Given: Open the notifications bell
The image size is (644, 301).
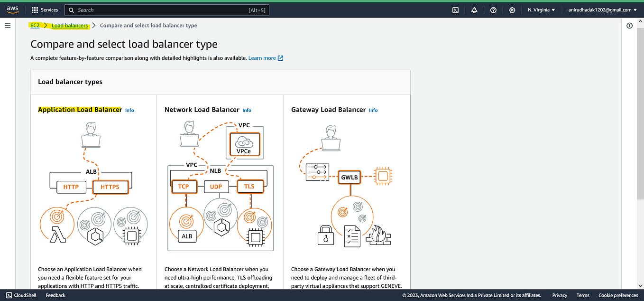Looking at the screenshot, I should (x=474, y=9).
